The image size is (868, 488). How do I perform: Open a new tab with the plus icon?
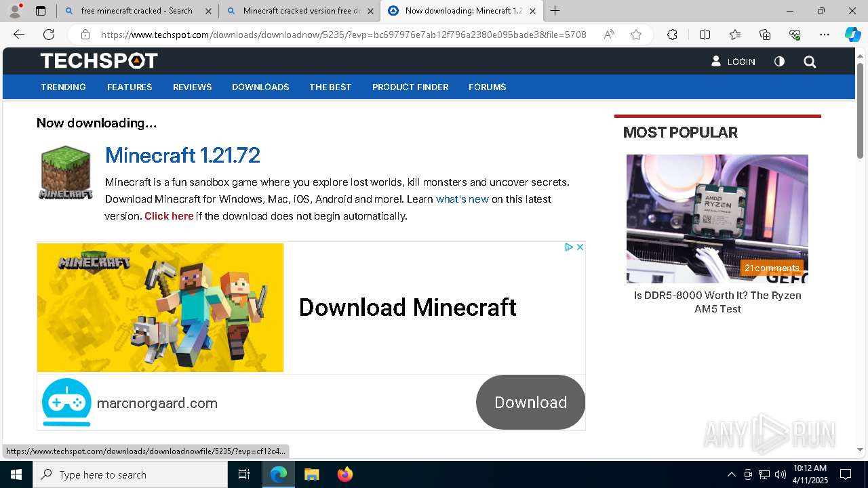pos(555,10)
